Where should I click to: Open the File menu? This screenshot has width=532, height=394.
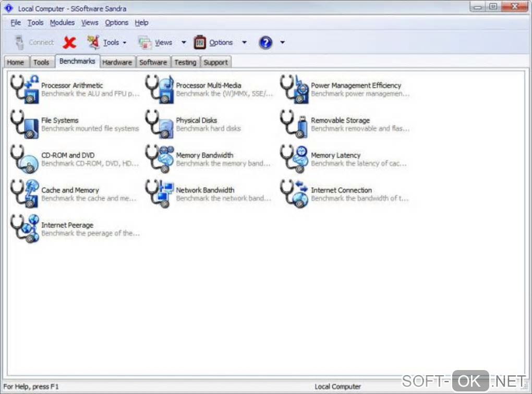pos(16,23)
